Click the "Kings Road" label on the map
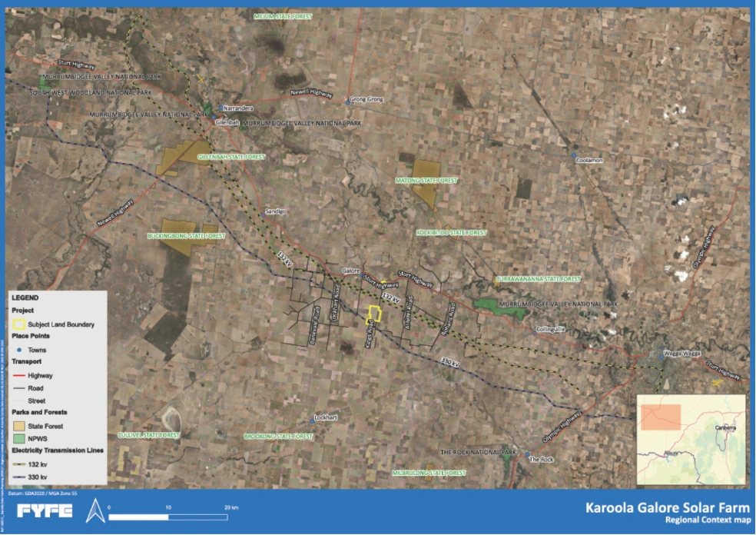The image size is (756, 535). pos(370,334)
